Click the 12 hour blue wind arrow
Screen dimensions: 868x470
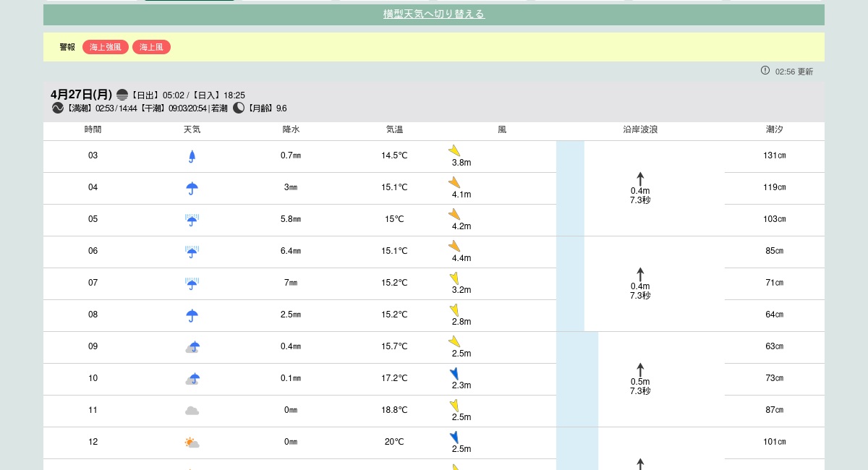click(454, 437)
